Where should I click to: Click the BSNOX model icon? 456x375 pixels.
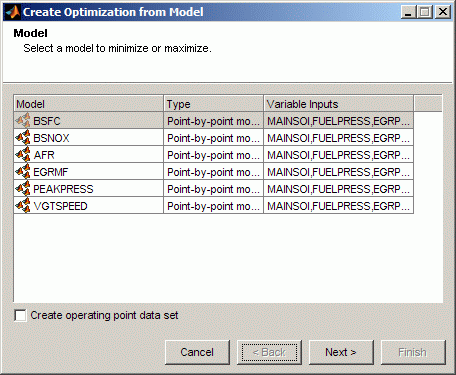click(23, 138)
